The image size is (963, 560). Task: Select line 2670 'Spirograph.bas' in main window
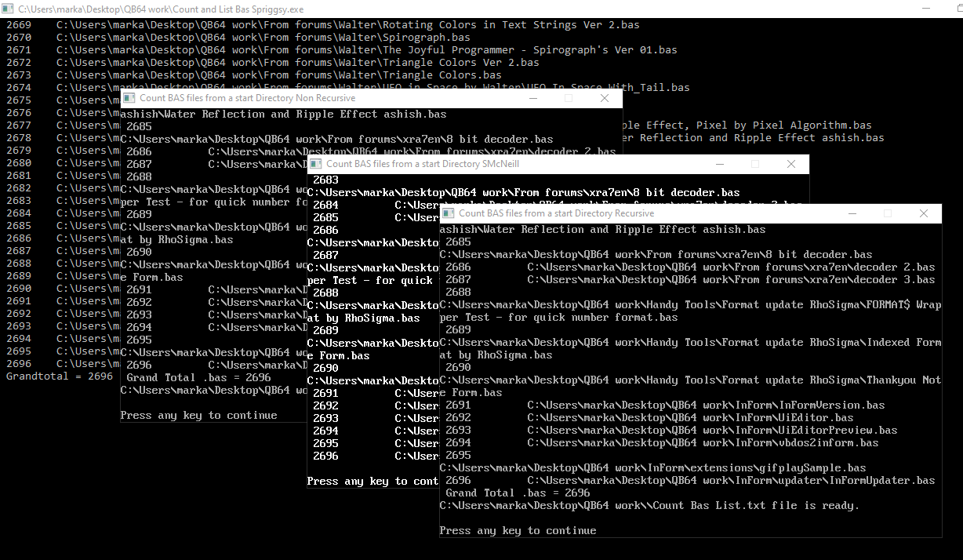(238, 37)
